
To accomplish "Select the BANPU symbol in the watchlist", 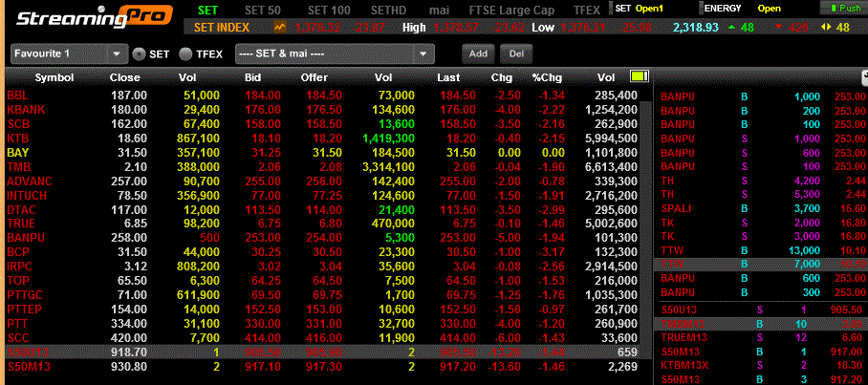I will tap(26, 239).
